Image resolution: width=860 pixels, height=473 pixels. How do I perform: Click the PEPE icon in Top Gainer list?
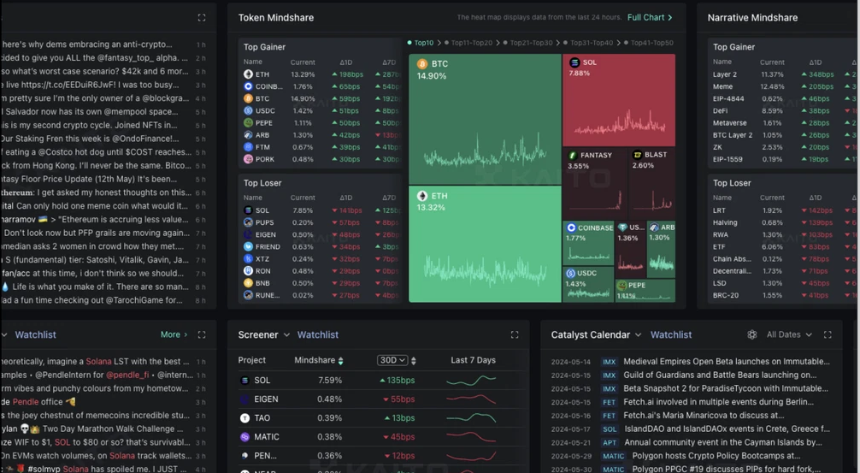[x=248, y=122]
